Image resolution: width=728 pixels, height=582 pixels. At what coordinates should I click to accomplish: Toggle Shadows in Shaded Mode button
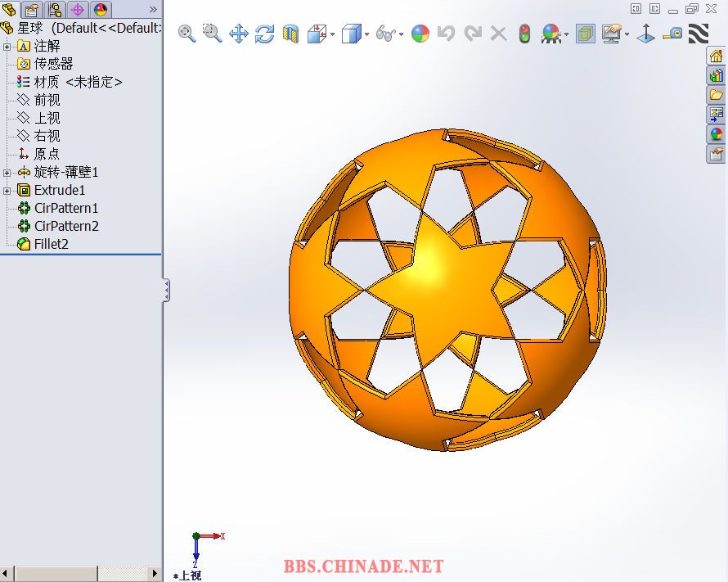[x=586, y=34]
